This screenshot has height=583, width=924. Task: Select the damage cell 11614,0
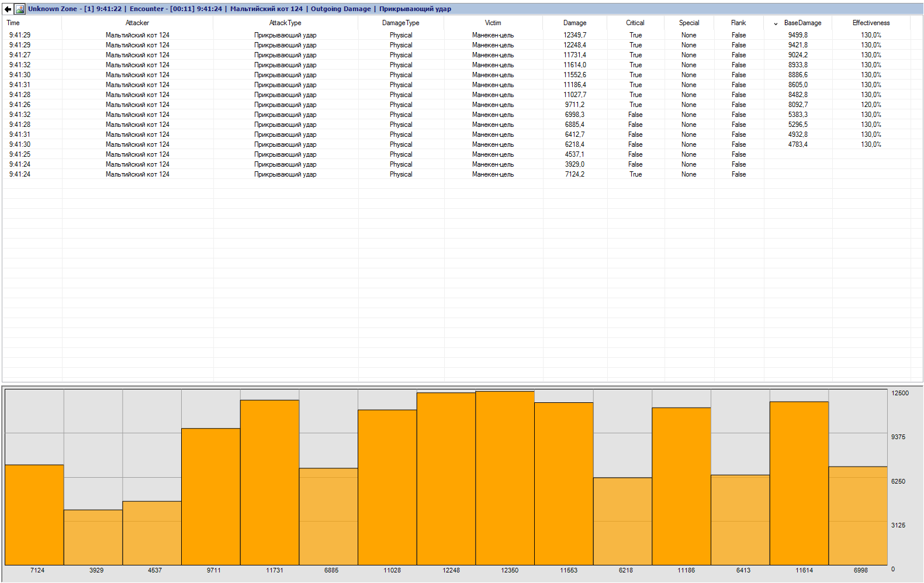pyautogui.click(x=575, y=65)
